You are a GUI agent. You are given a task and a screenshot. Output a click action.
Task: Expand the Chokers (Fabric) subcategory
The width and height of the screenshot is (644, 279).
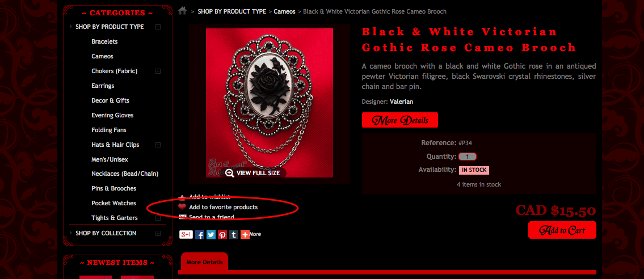(158, 71)
